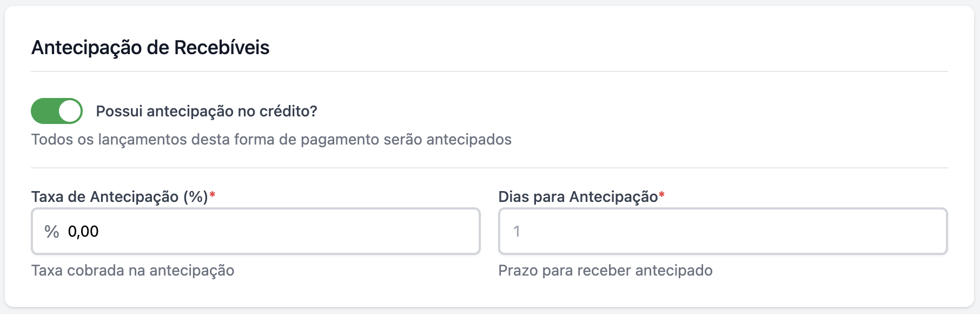Click the "Taxa cobrada na antecipação" helper text
The image size is (980, 314).
point(133,270)
